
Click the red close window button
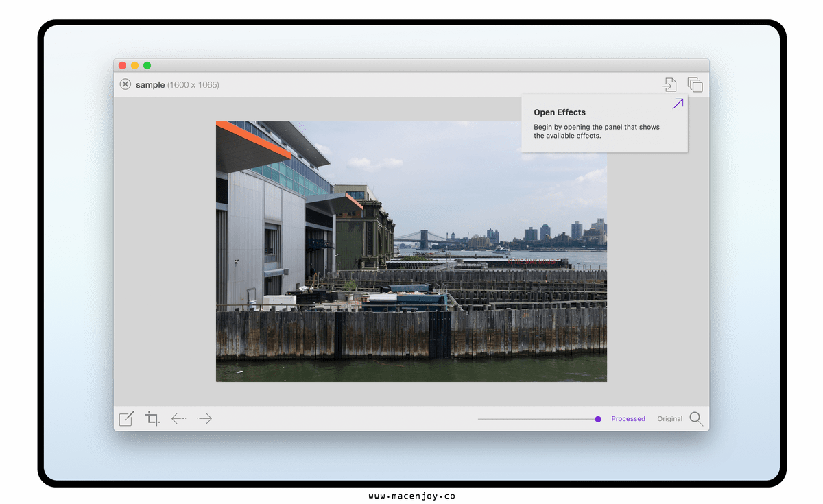[122, 65]
